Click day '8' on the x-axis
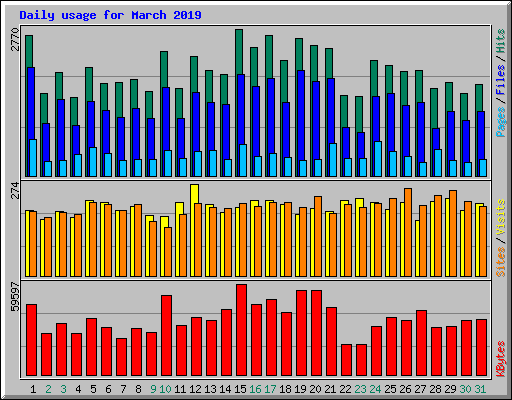Image resolution: width=512 pixels, height=400 pixels. tap(138, 389)
